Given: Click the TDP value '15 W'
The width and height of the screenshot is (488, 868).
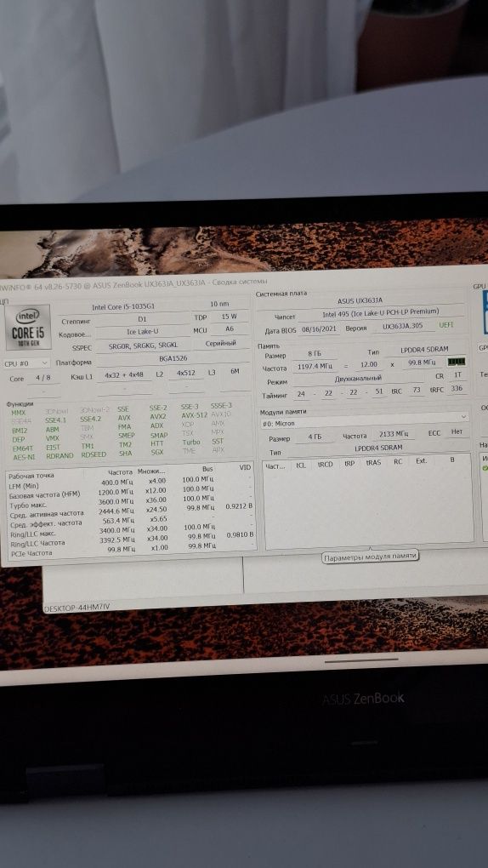Looking at the screenshot, I should 229,317.
